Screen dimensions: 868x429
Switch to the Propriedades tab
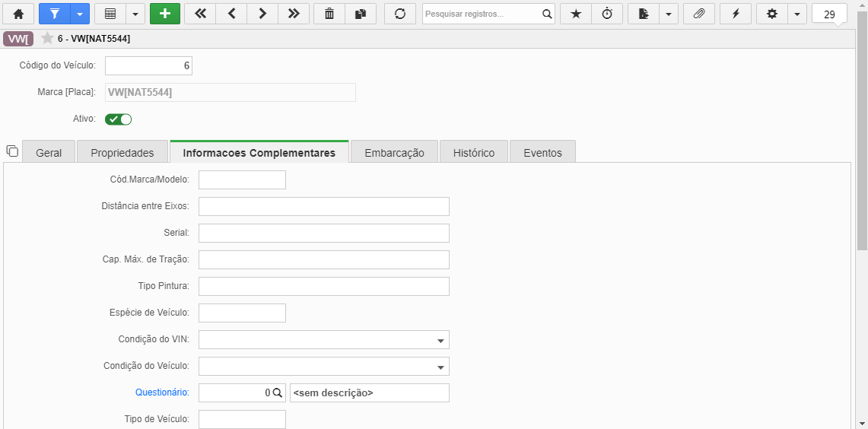[x=122, y=153]
